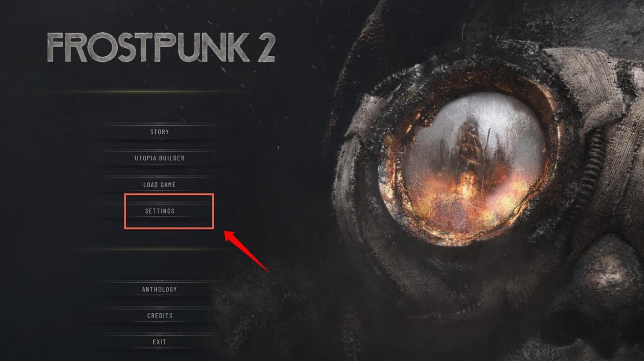Click the red arrow pointing at Settings
This screenshot has width=644, height=361.
click(x=246, y=250)
